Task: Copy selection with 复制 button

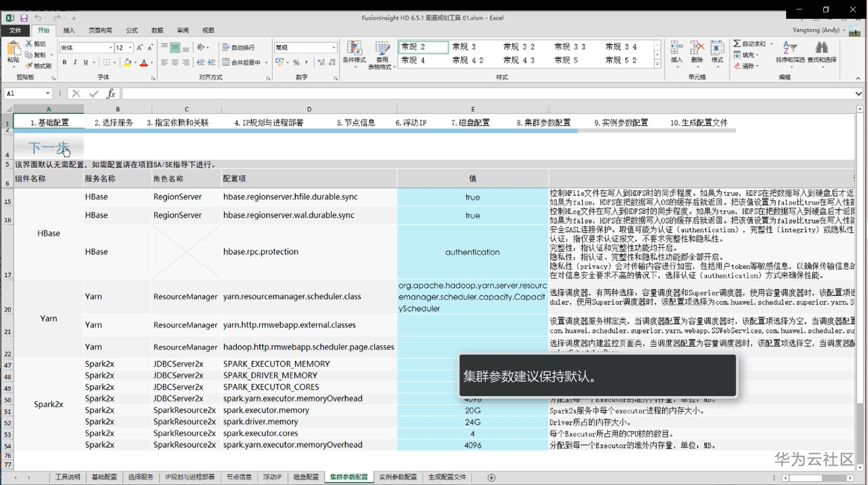Action: click(x=36, y=55)
